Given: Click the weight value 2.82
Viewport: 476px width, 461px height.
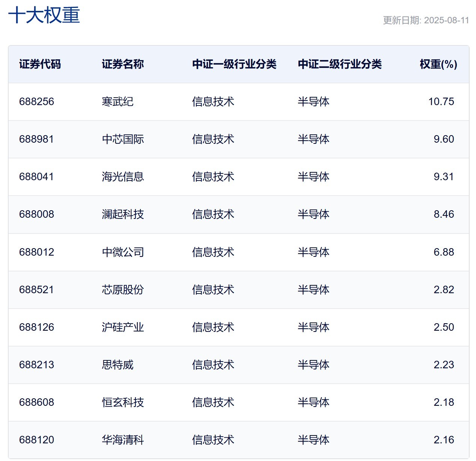Looking at the screenshot, I should (x=444, y=289).
